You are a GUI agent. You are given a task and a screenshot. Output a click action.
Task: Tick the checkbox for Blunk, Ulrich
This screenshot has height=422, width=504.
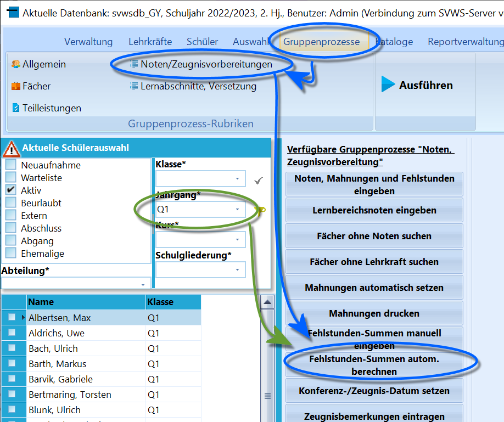(12, 409)
